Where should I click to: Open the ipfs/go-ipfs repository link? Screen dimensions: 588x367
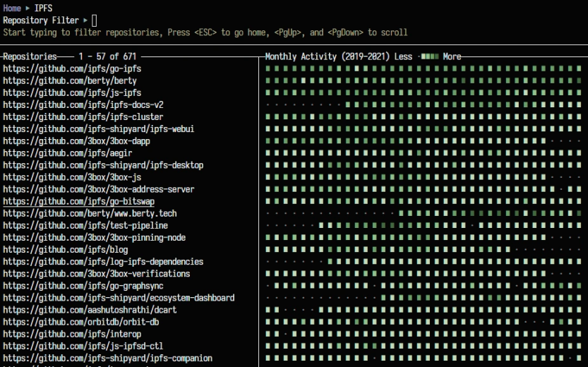point(72,68)
